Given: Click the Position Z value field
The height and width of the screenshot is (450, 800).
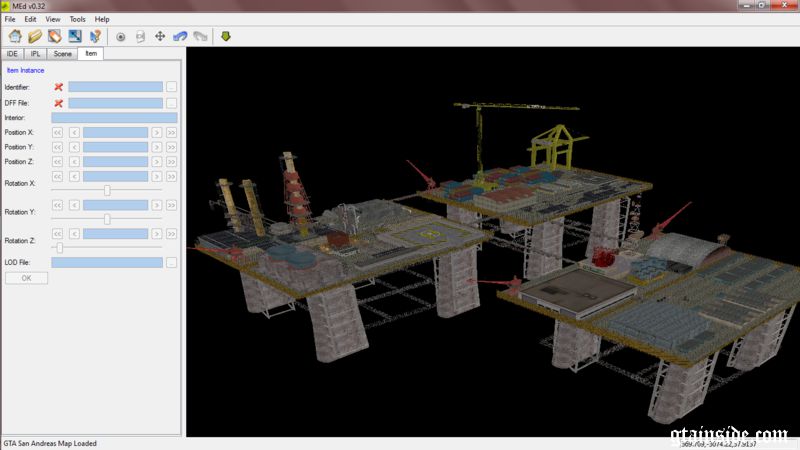Looking at the screenshot, I should (115, 162).
